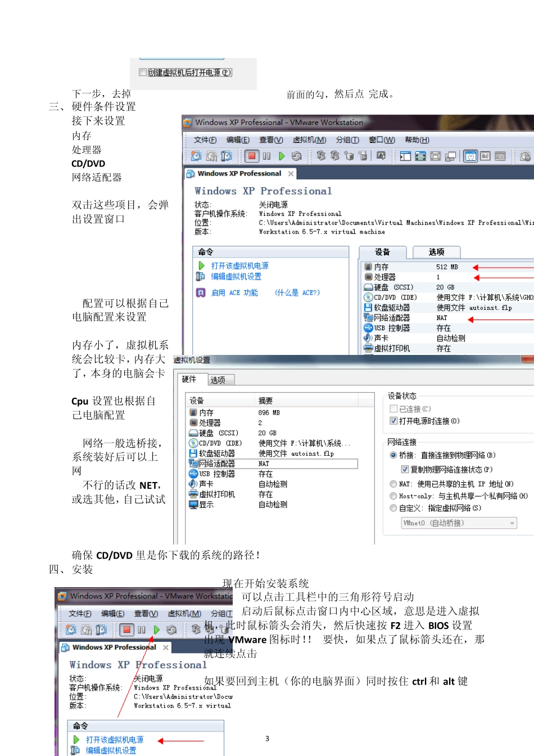The height and width of the screenshot is (756, 534).
Task: Click the revert snapshot icon in lower VMware toolbar
Action: [86, 629]
